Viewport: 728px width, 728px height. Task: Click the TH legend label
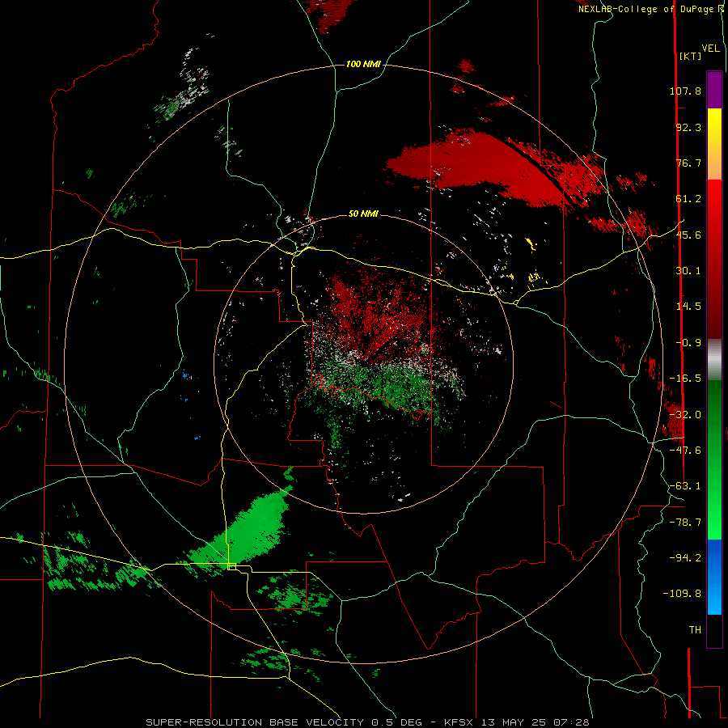pyautogui.click(x=695, y=630)
